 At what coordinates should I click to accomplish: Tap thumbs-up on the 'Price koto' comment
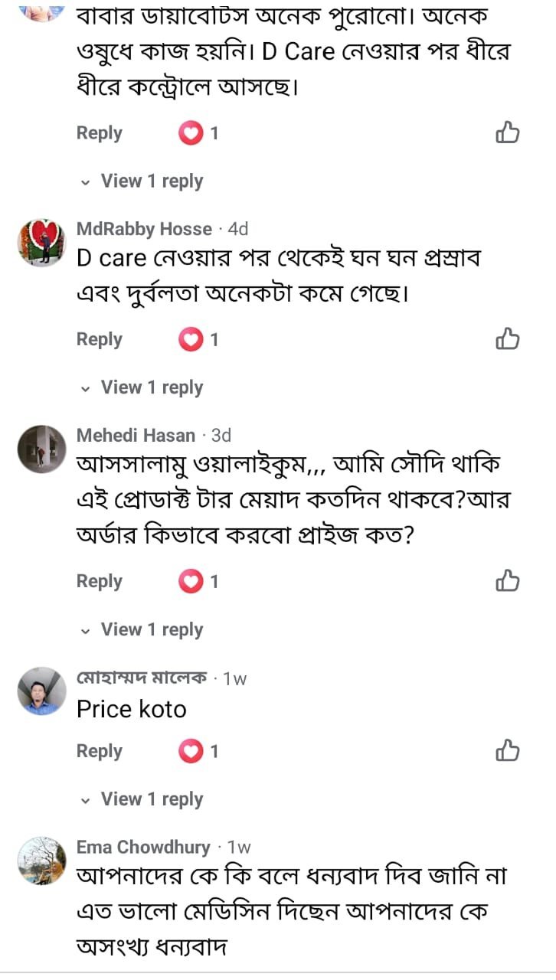pos(508,751)
